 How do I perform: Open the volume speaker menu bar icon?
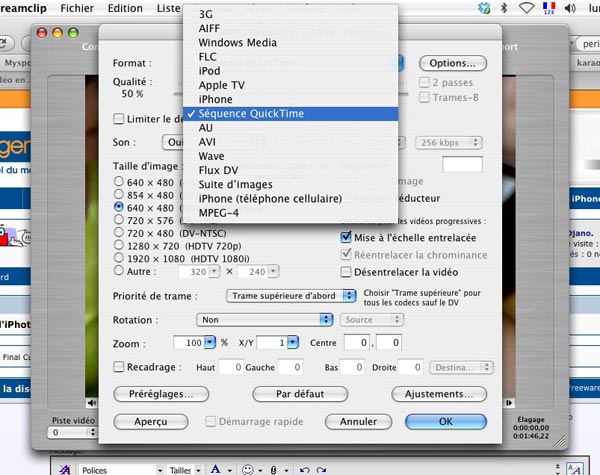[570, 8]
